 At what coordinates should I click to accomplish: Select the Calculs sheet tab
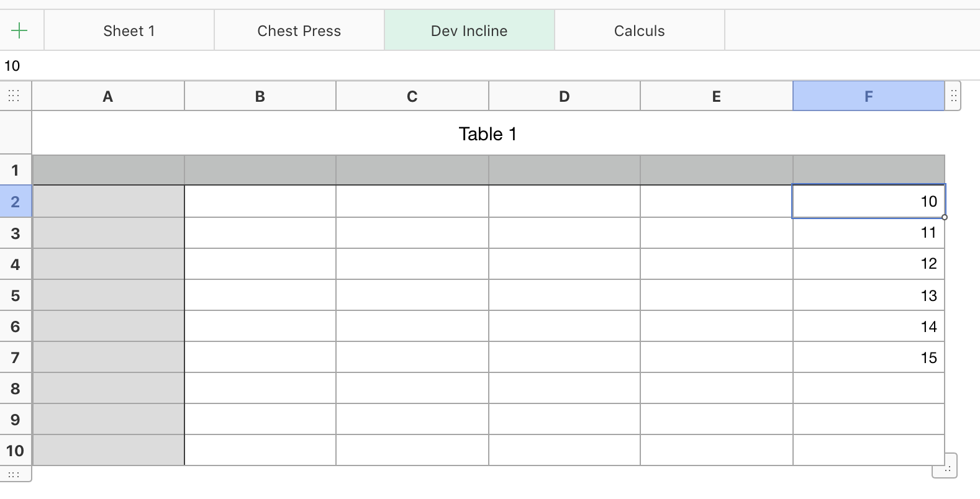[x=639, y=31]
